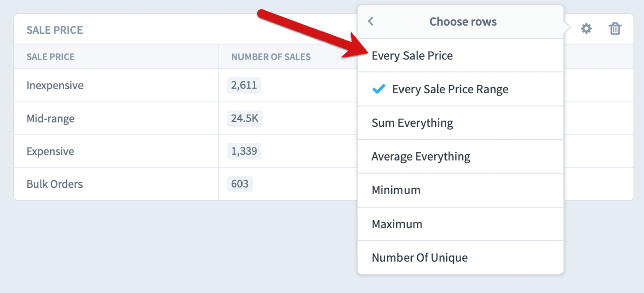Choose Maximum aggregation option
This screenshot has width=644, height=293.
point(397,224)
